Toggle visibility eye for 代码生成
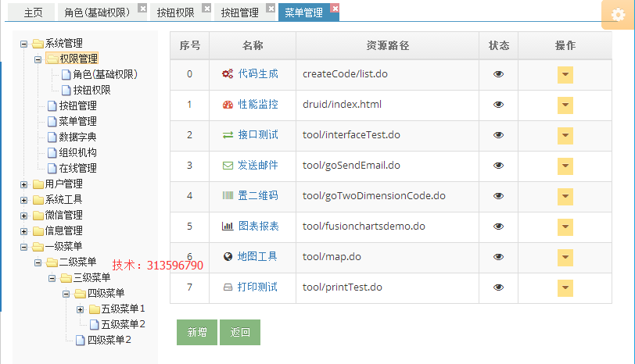 [498, 74]
